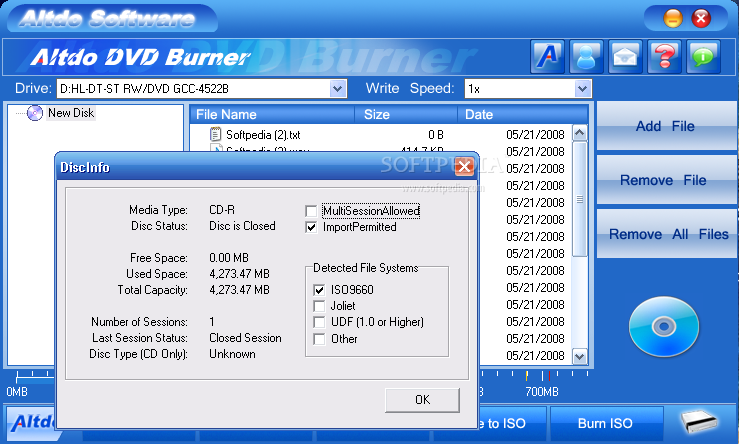
Task: Click the 'Disc is Closed' status text
Action: pos(242,226)
